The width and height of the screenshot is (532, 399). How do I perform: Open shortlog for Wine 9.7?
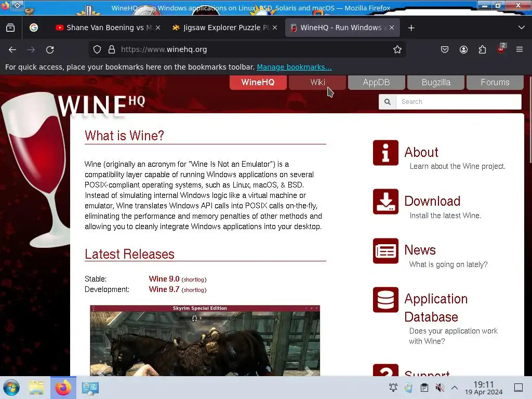pos(194,290)
